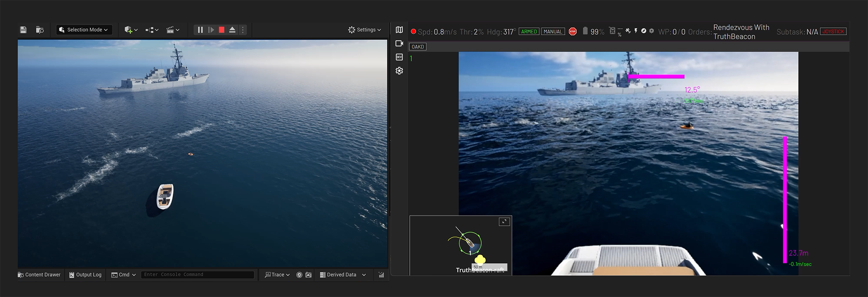
Task: Click the trace snapshot camera icon
Action: (x=309, y=275)
